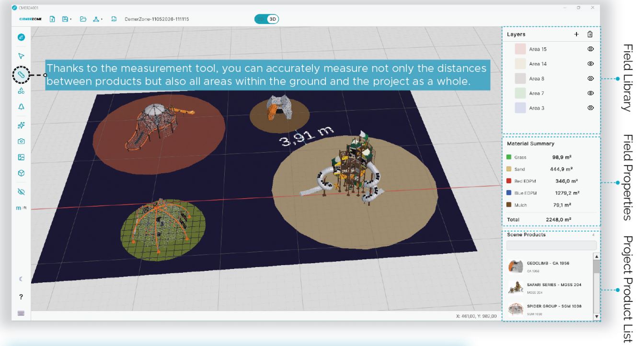Select the Area 8 layer name
This screenshot has width=644, height=346.
pos(537,78)
